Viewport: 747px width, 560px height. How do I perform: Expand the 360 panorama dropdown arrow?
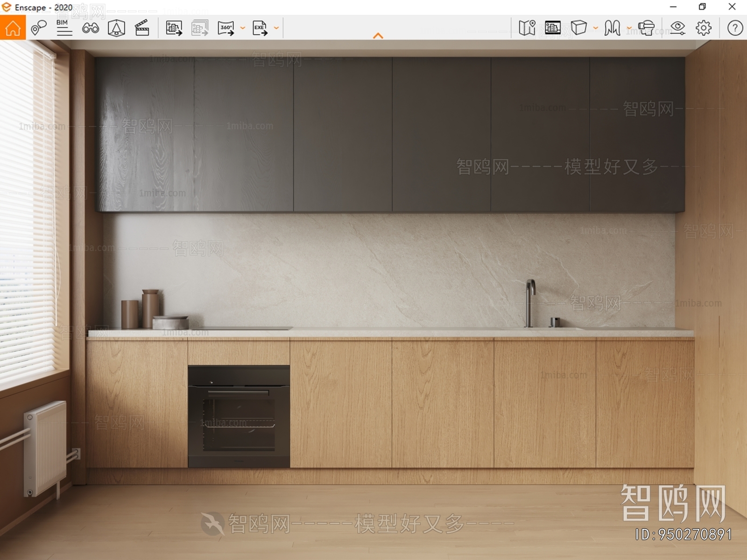[243, 28]
